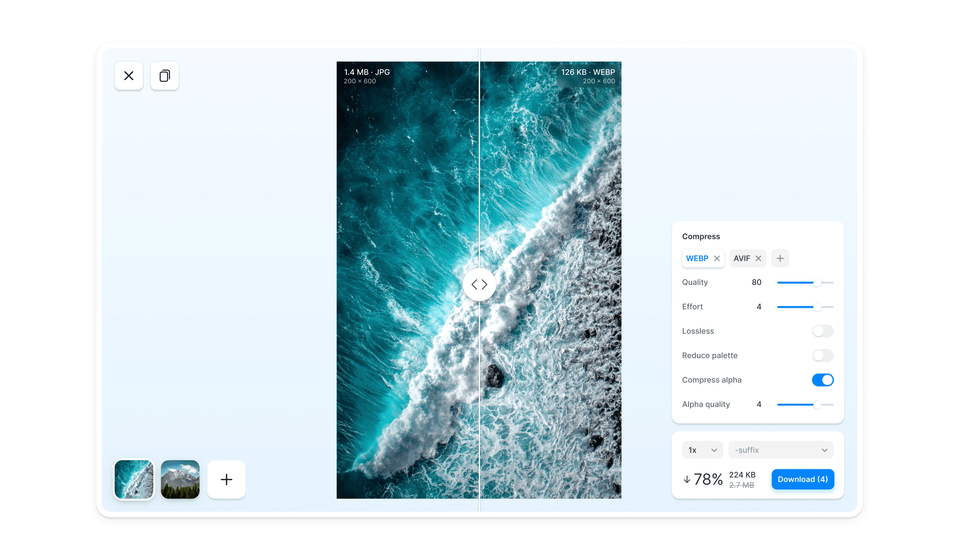Remove the AVIF format tag
This screenshot has height=560, width=960.
[x=758, y=259]
